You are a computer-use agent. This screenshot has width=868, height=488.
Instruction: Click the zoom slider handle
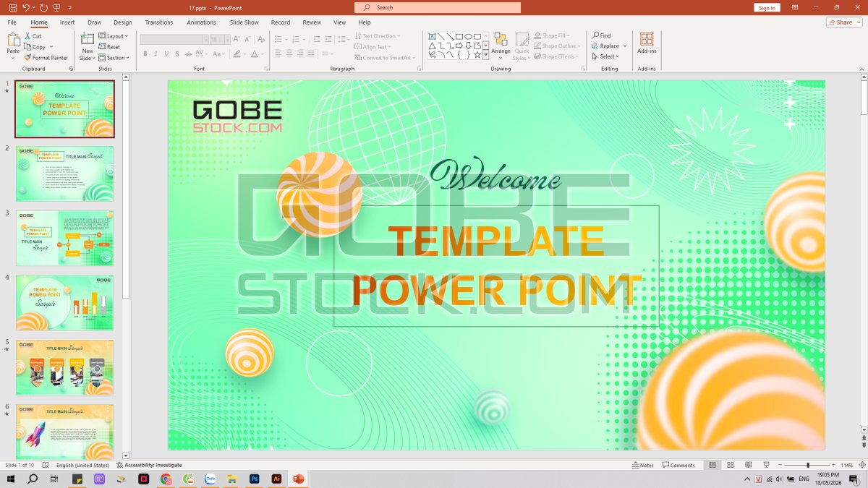pyautogui.click(x=808, y=465)
